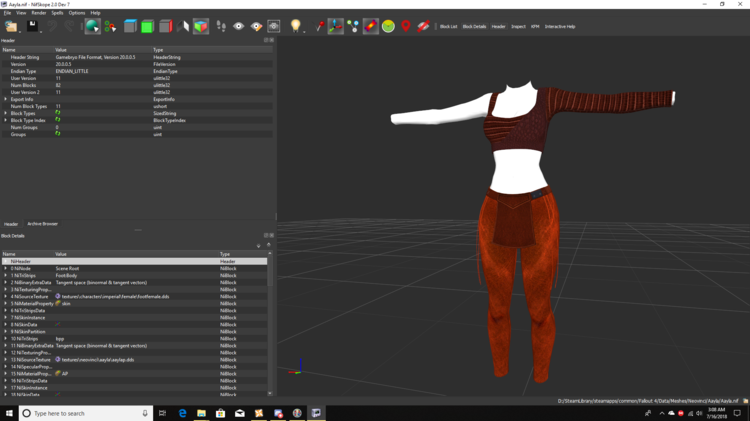The width and height of the screenshot is (750, 421).
Task: Switch to the top view blue cube
Action: click(130, 26)
